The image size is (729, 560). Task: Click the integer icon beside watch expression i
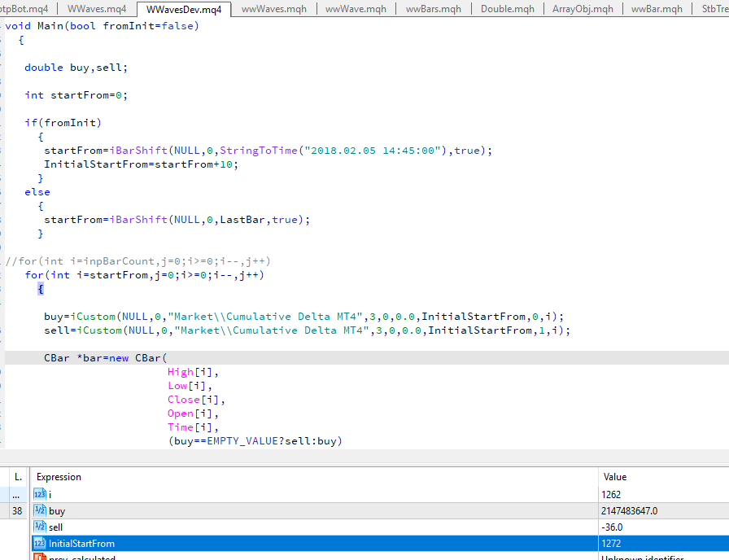tap(40, 494)
